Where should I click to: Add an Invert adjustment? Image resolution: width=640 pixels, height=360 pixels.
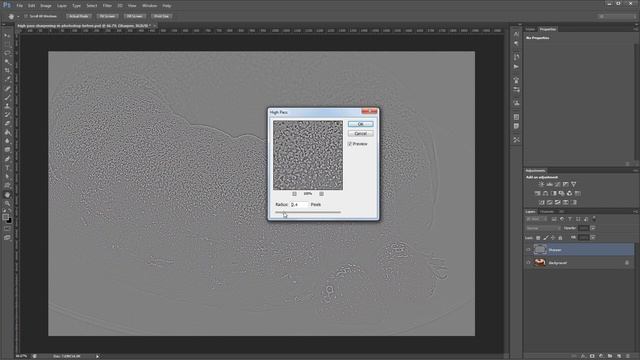pos(541,202)
